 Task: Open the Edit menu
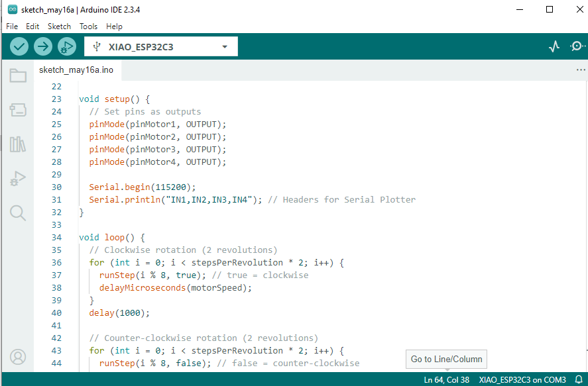pyautogui.click(x=32, y=26)
